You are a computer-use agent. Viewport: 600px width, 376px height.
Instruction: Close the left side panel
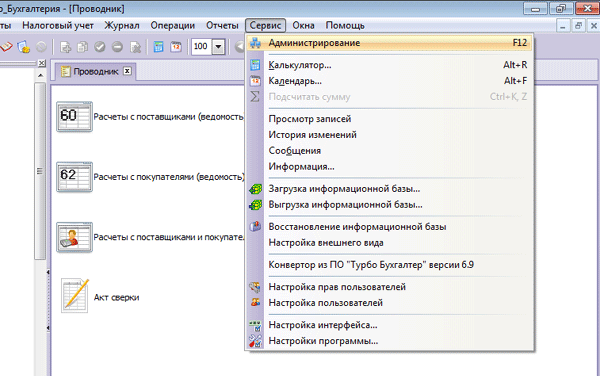pos(42,63)
